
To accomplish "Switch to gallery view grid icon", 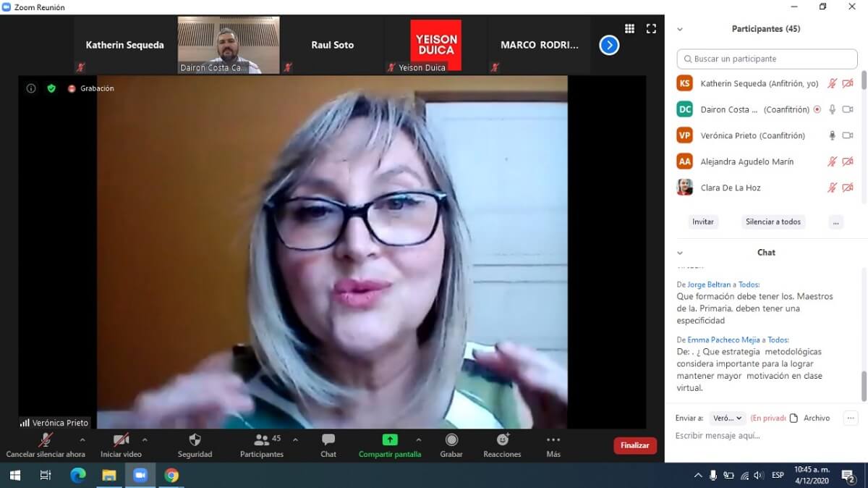I will (629, 29).
